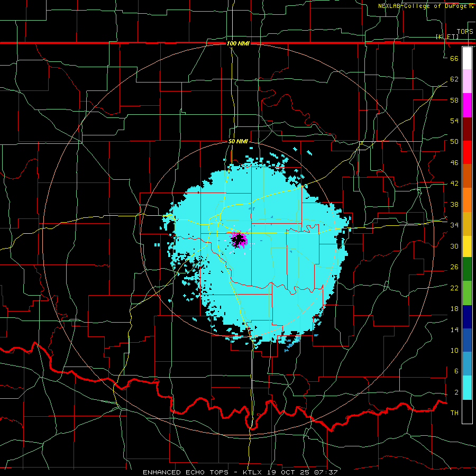The width and height of the screenshot is (476, 476).
Task: Click the "100 NMI" range ring label
Action: 238,43
